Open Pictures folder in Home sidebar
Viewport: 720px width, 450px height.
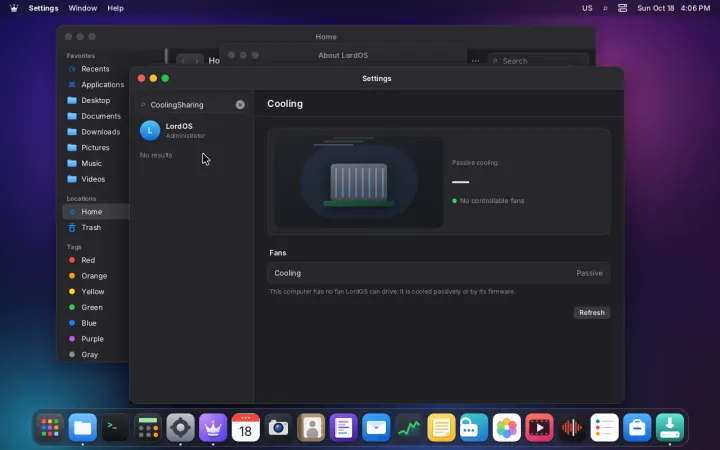(95, 147)
